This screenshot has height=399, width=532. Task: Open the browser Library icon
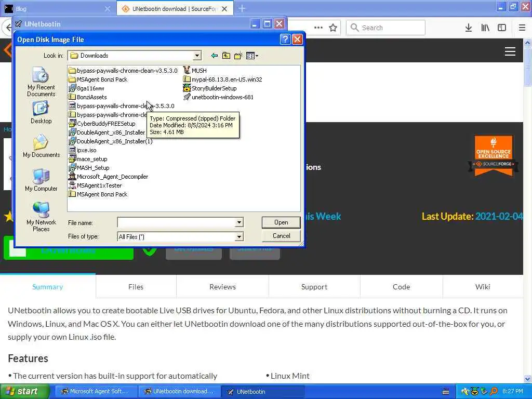click(485, 28)
